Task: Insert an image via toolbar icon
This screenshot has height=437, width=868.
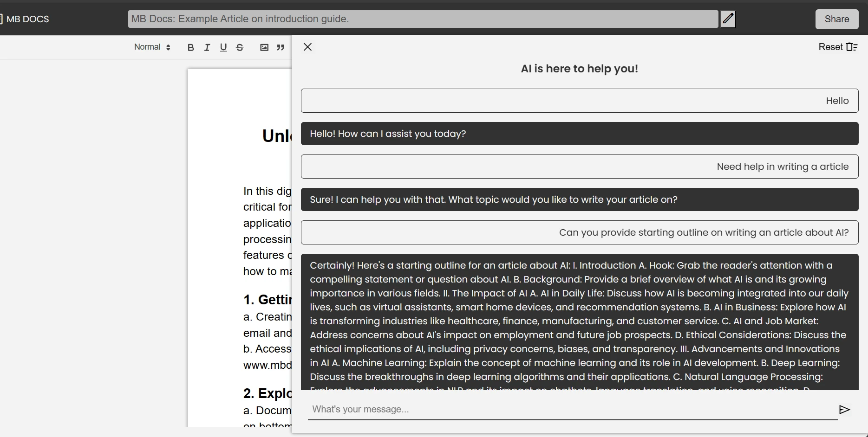Action: [264, 47]
